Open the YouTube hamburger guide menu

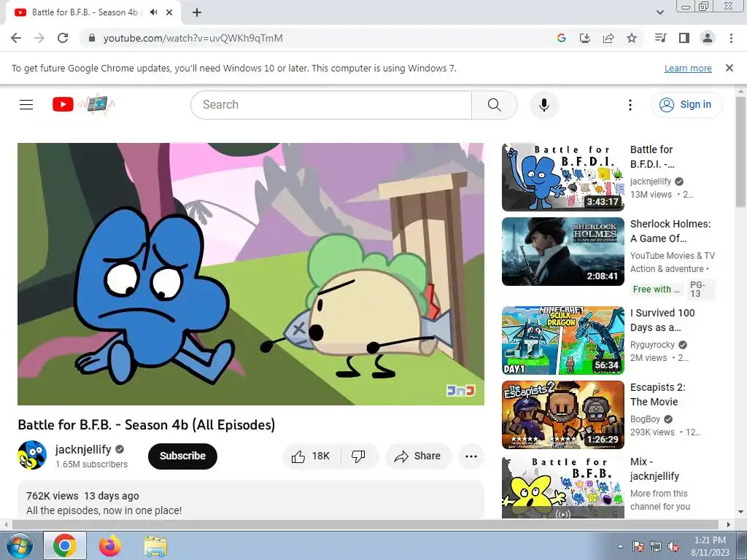(x=26, y=105)
